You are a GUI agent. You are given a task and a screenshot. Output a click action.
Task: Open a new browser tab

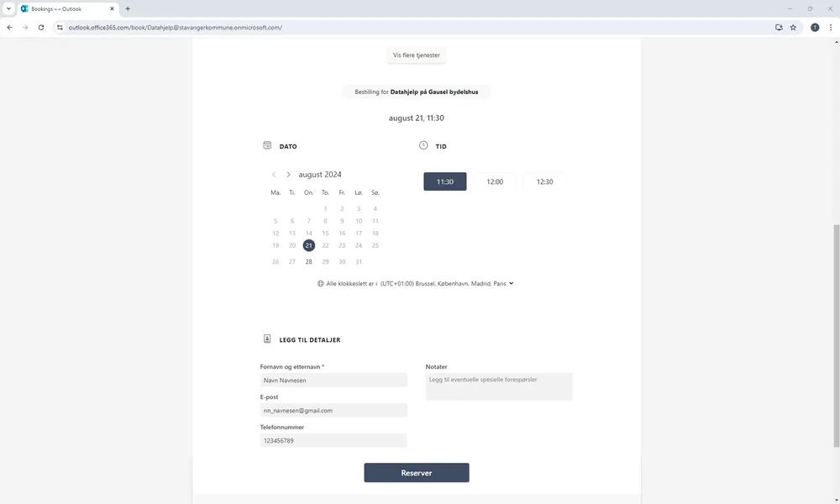(128, 8)
